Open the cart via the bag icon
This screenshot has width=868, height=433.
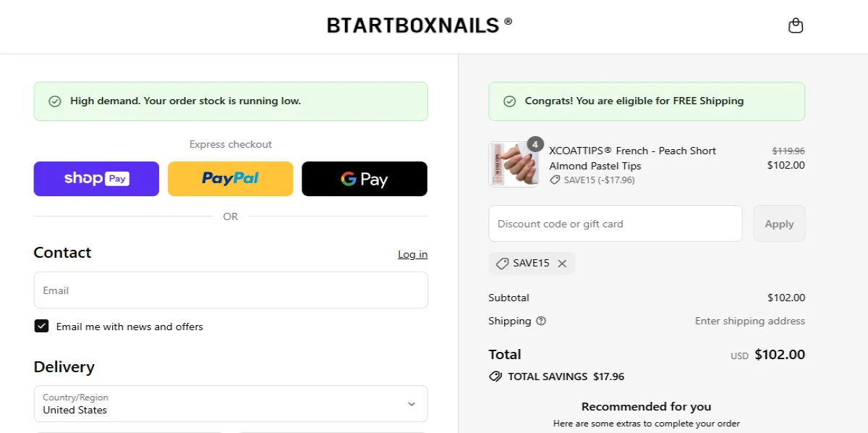point(796,25)
